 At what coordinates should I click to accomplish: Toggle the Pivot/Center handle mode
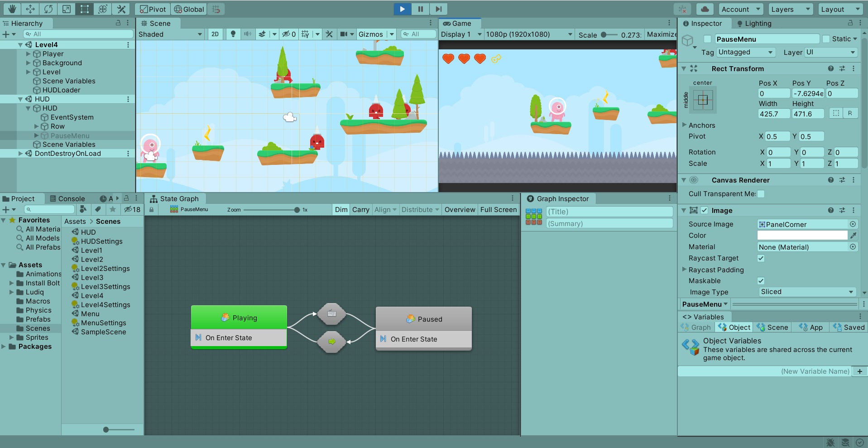pos(153,9)
